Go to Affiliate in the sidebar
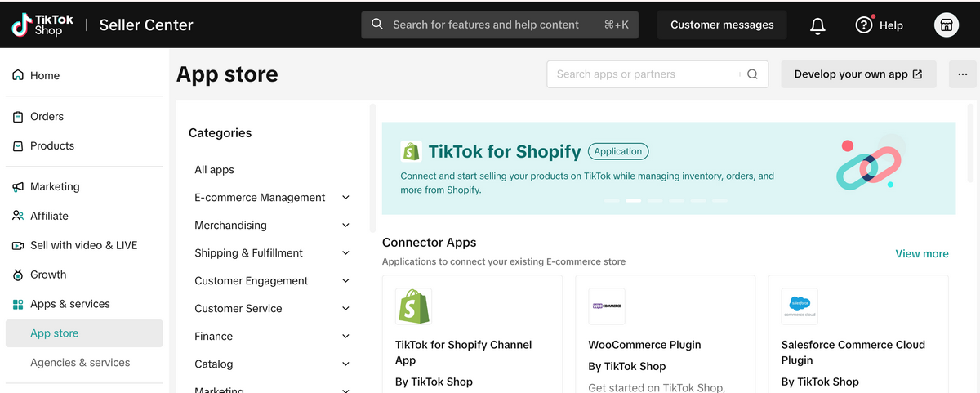Screen dimensions: 980x393 [49, 216]
